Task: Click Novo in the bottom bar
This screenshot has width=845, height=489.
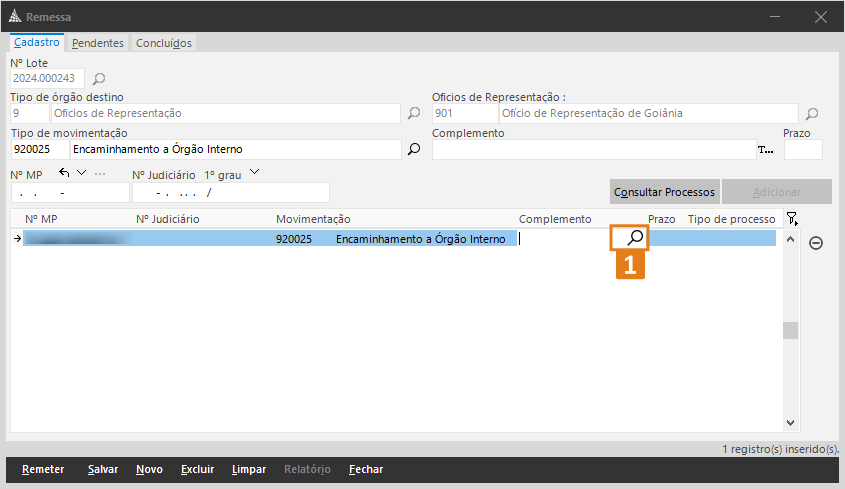Action: (149, 470)
